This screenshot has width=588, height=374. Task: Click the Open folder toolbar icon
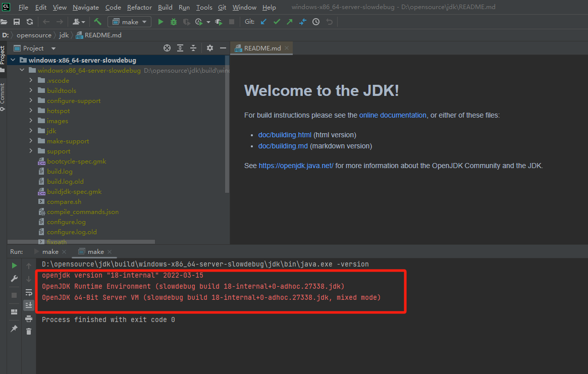[4, 22]
